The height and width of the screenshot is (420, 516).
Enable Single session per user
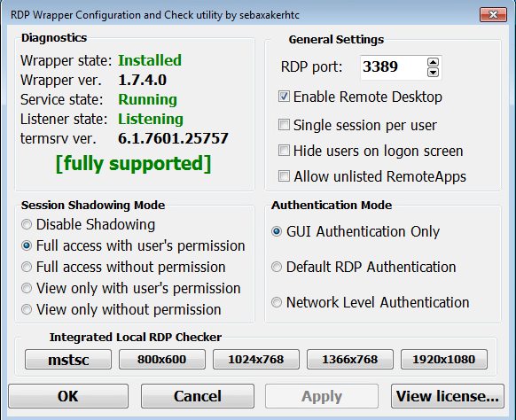(x=284, y=125)
